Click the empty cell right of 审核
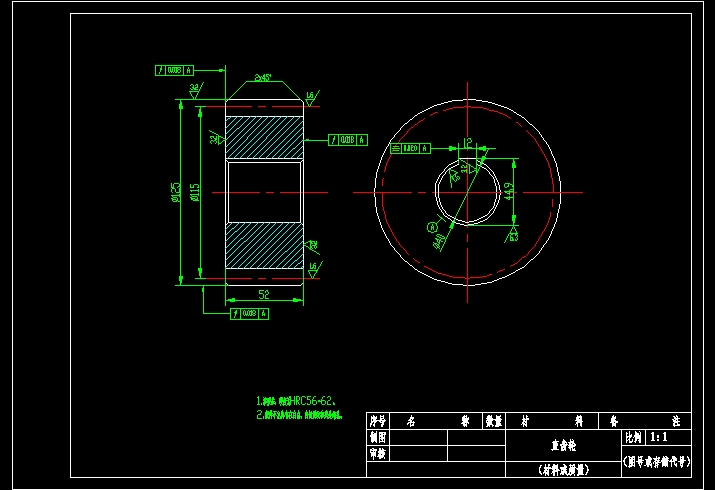The image size is (715, 490). click(x=419, y=454)
